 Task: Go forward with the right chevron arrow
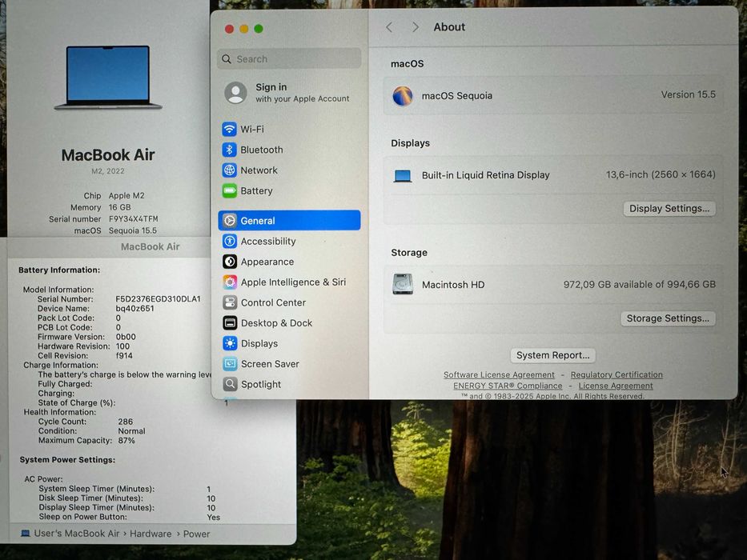point(416,27)
